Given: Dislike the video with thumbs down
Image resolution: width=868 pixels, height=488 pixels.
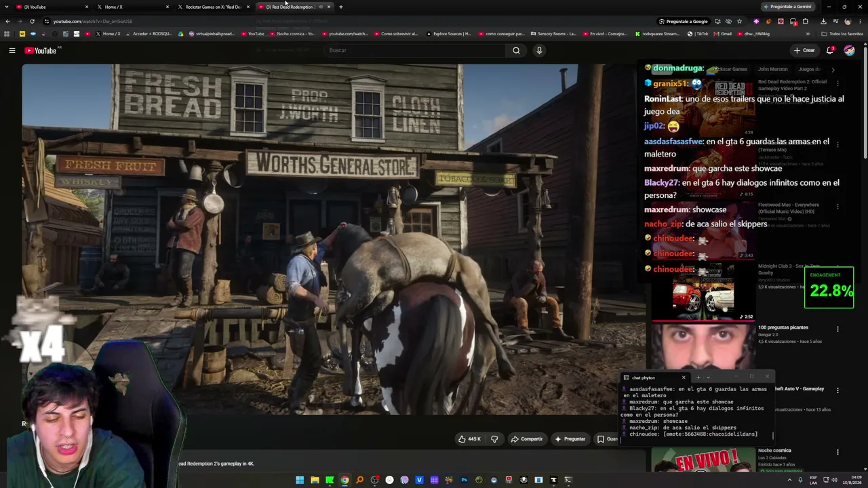Looking at the screenshot, I should coord(494,439).
